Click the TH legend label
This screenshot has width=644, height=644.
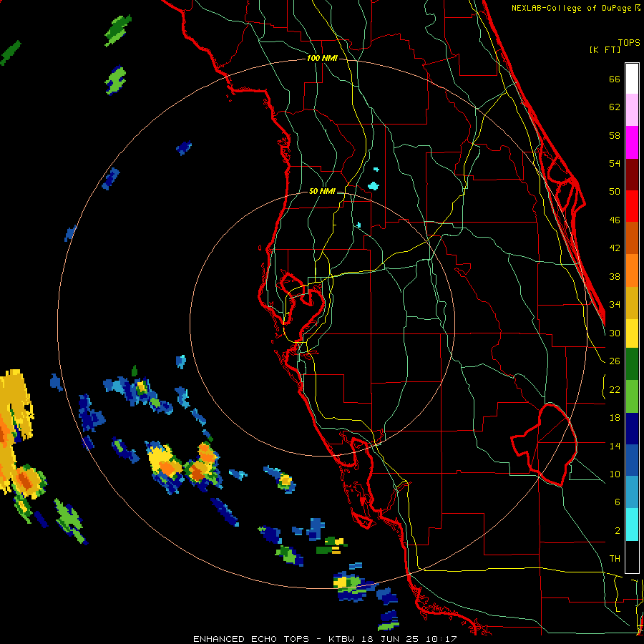tap(615, 559)
